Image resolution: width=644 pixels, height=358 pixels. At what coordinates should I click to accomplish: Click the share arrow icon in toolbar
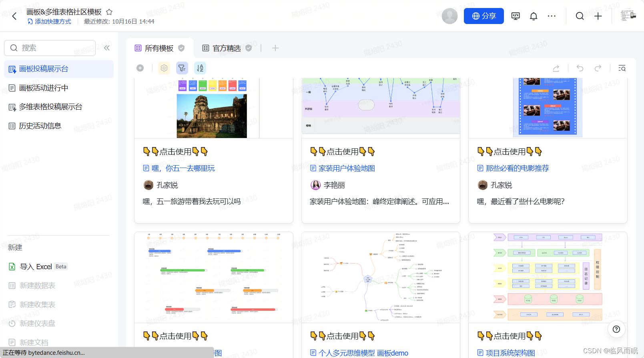[556, 68]
